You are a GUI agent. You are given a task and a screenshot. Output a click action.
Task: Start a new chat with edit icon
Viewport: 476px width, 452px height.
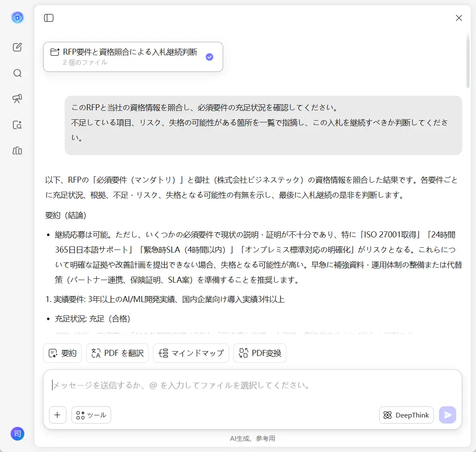point(17,47)
